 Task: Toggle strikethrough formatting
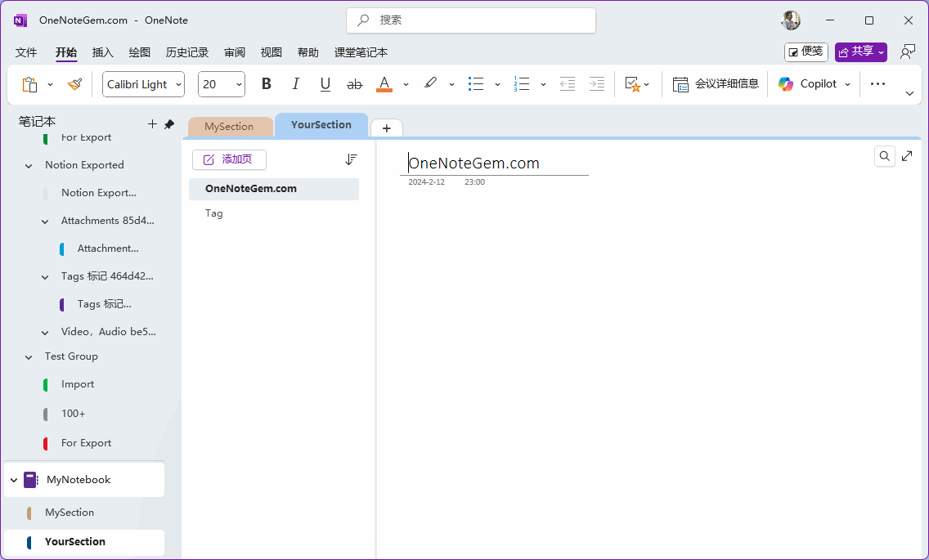tap(354, 84)
